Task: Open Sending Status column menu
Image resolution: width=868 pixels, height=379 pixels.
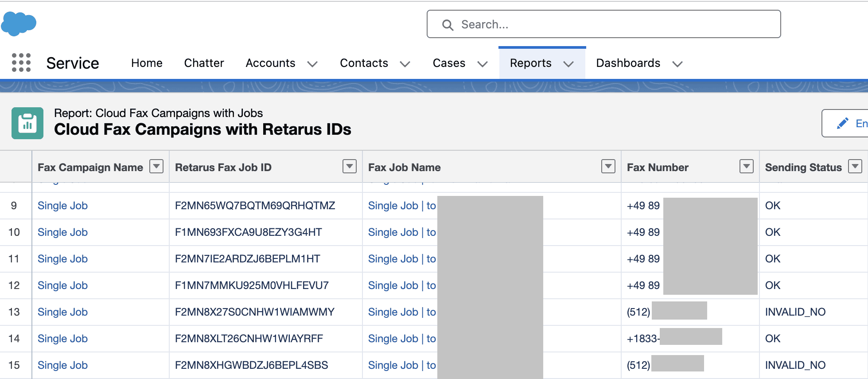Action: pos(855,167)
